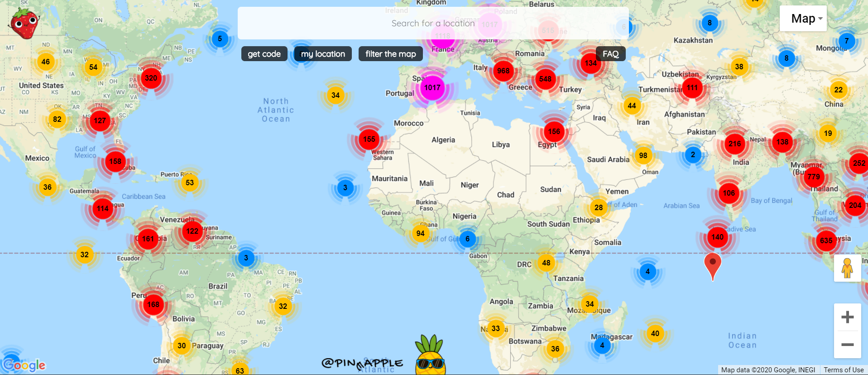This screenshot has height=375, width=868.
Task: Focus the Search for a location field
Action: 433,23
